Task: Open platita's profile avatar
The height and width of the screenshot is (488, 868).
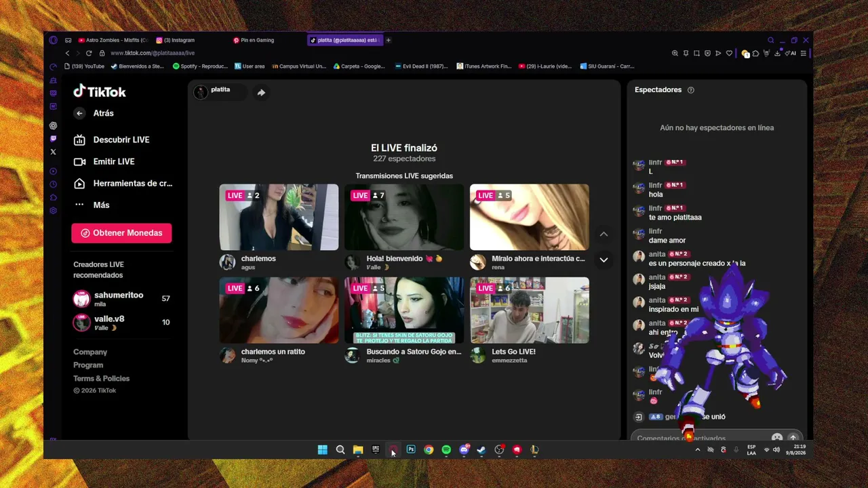Action: point(201,92)
